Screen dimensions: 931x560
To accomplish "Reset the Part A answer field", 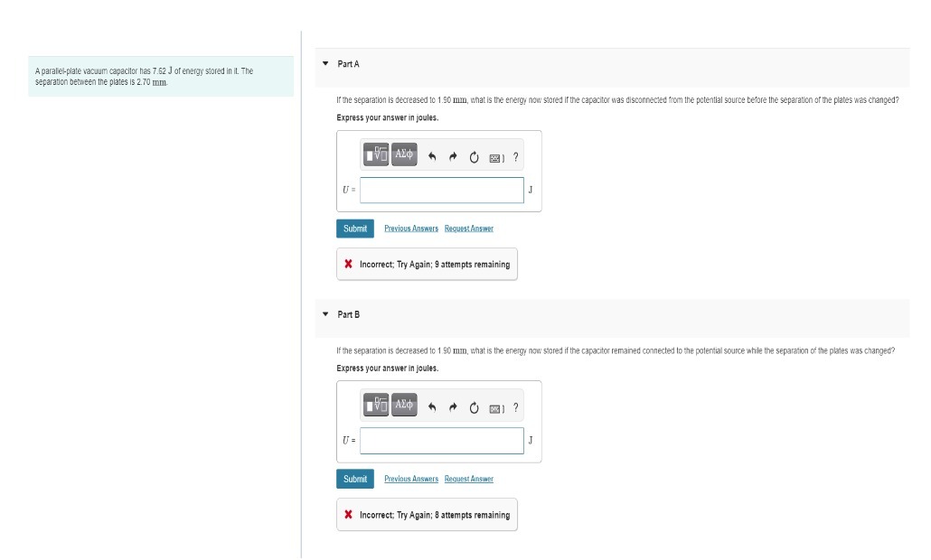I will [474, 157].
